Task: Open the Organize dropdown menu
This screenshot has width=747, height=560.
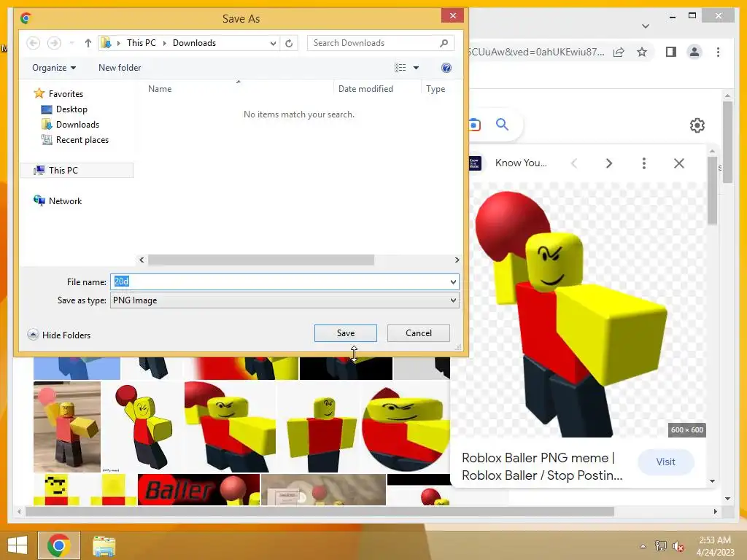Action: (x=54, y=68)
